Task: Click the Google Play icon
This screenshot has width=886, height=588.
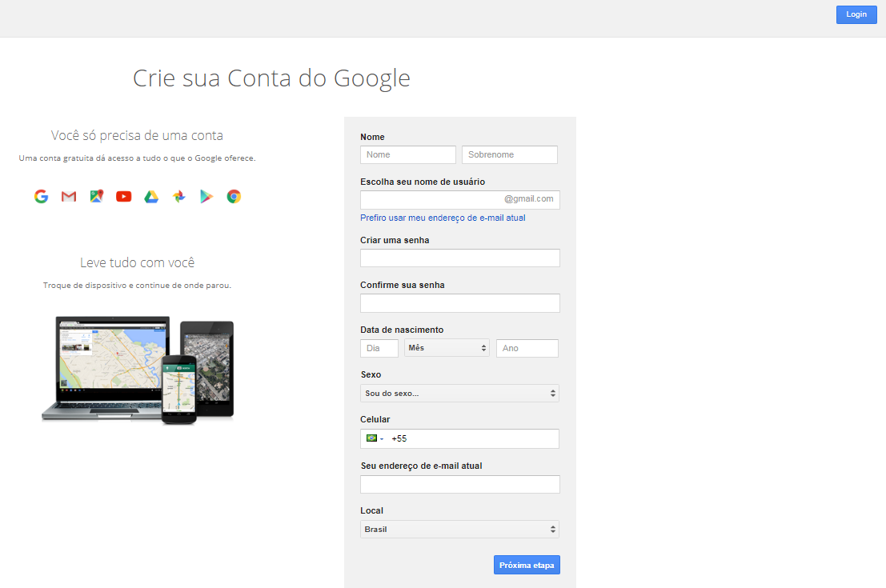Action: tap(206, 197)
